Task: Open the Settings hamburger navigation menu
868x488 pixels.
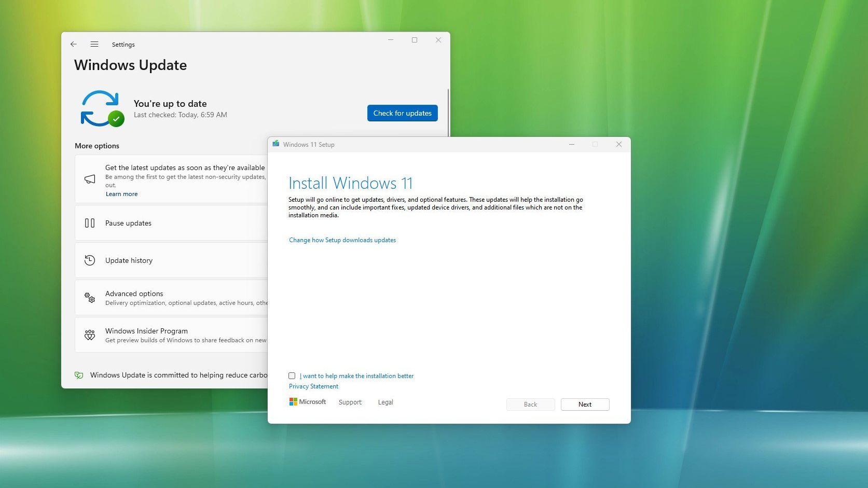Action: [x=94, y=44]
